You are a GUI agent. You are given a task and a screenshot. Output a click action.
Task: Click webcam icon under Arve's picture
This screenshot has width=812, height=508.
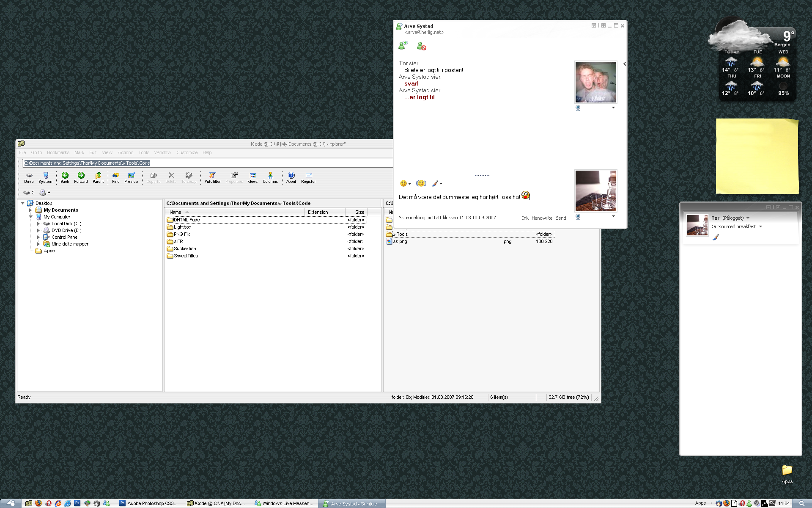[x=578, y=108]
